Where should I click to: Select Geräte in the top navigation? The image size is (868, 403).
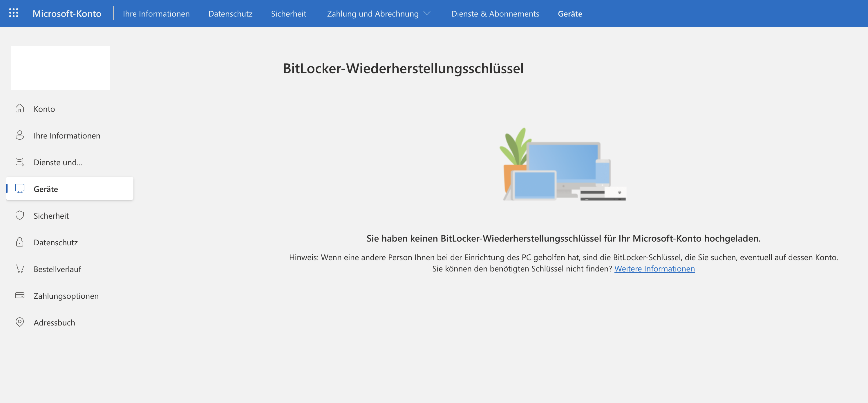570,14
